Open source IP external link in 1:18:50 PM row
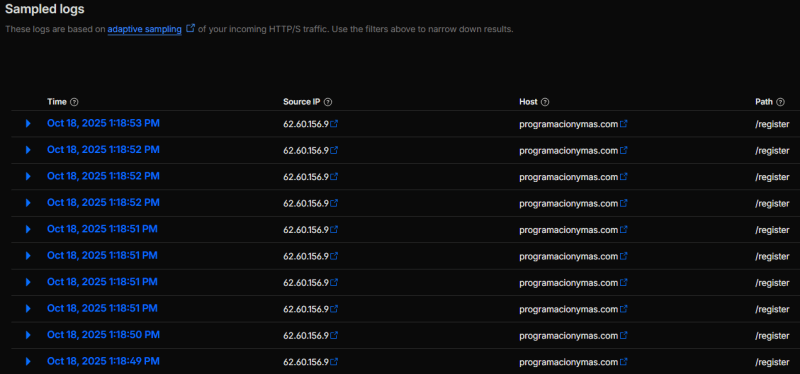 click(x=334, y=336)
